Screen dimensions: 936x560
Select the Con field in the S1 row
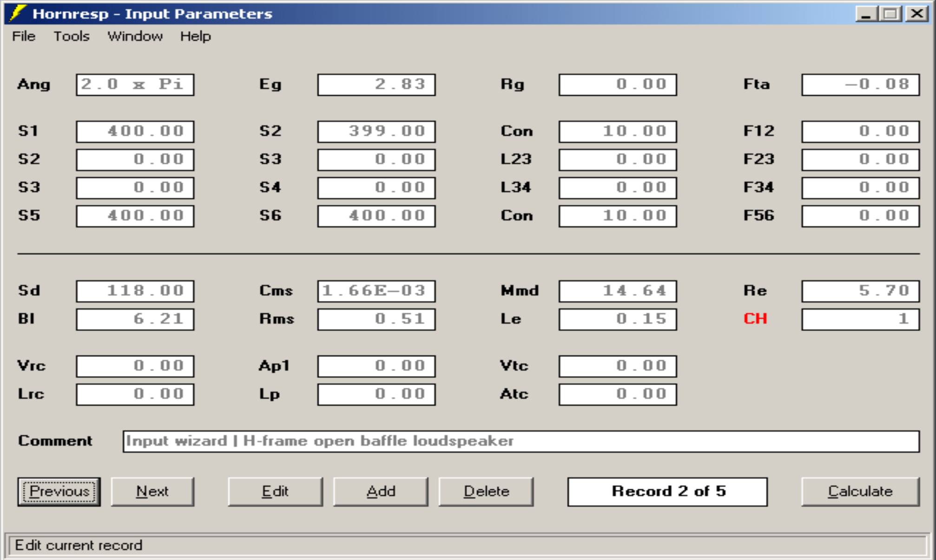[x=618, y=131]
